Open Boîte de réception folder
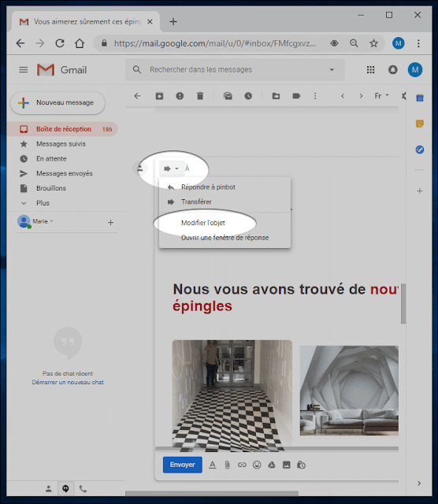 (62, 129)
